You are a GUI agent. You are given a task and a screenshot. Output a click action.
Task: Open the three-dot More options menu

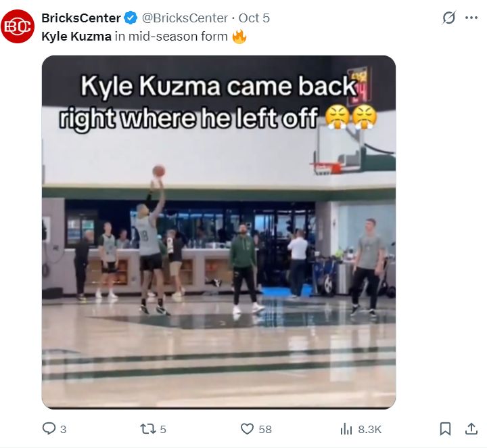pos(471,18)
